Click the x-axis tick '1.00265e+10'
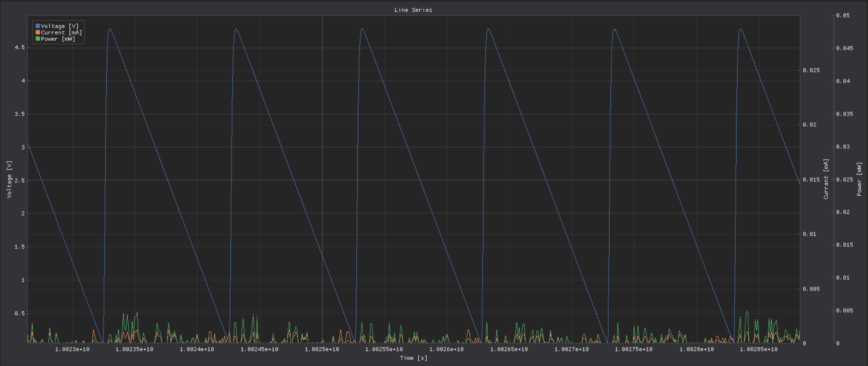Viewport: 868px width, 366px height. (x=509, y=349)
